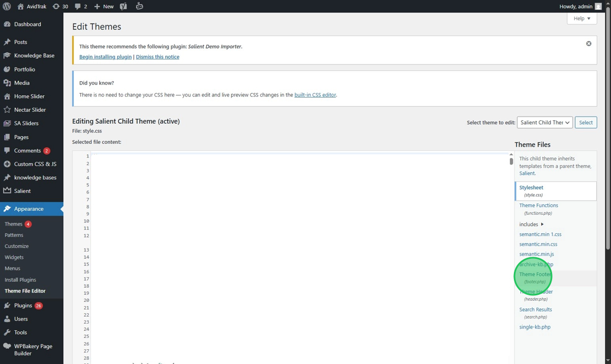The width and height of the screenshot is (611, 364).
Task: Click the Comments speech bubble icon
Action: [x=7, y=150]
